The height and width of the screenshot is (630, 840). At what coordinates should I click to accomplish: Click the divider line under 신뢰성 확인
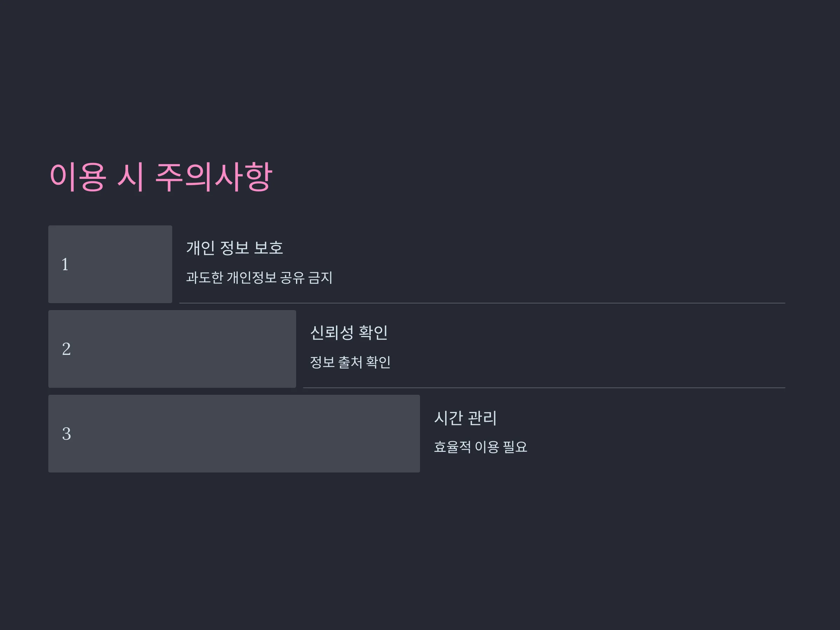tap(544, 388)
